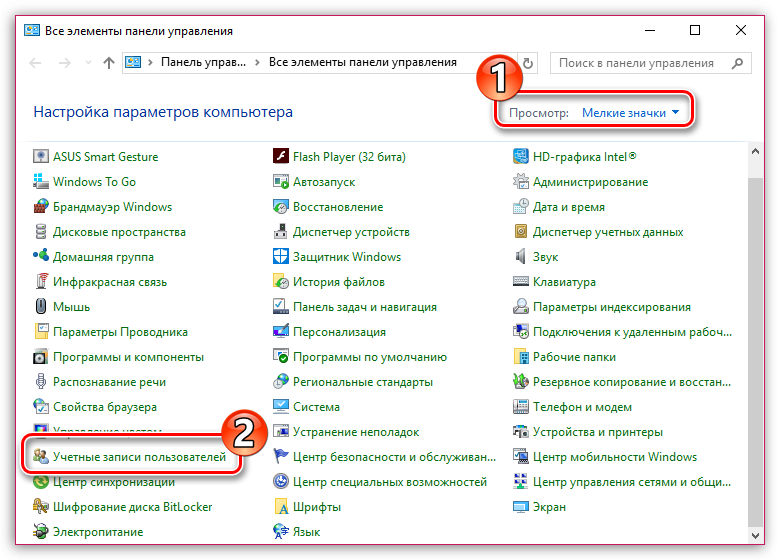Open ASUS Smart Gesture icon
The image size is (780, 560).
click(41, 156)
